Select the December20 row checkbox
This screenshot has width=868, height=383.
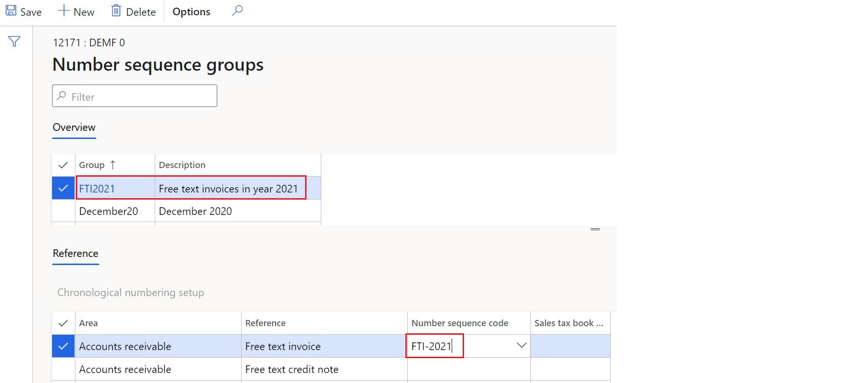[63, 211]
